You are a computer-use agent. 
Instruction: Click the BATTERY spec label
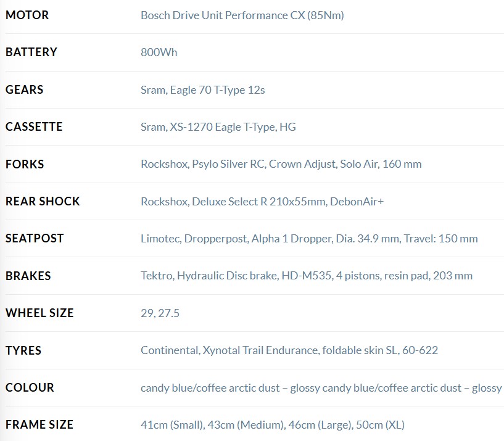point(31,52)
